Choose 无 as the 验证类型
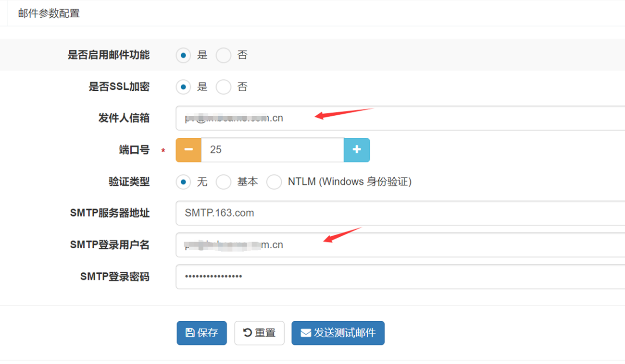 click(183, 182)
